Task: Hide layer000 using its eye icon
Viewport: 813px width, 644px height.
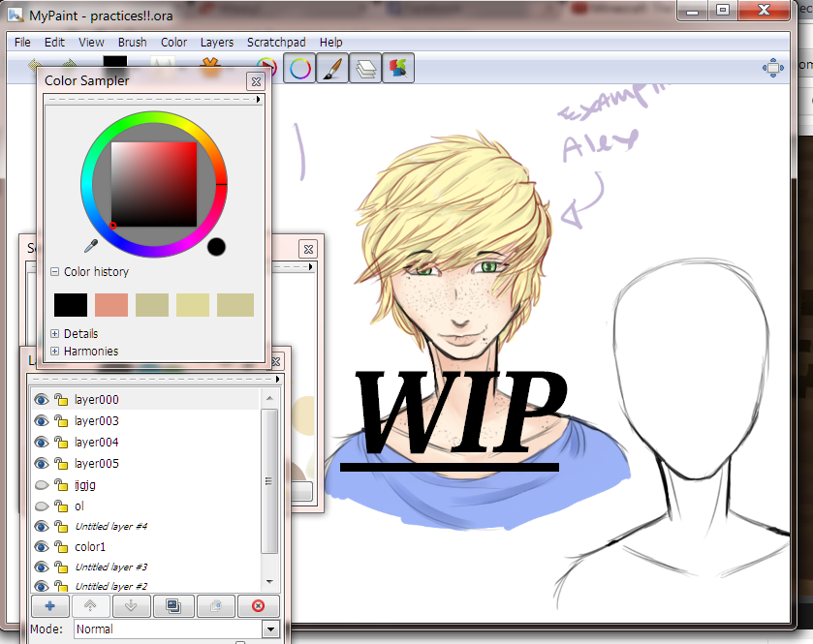Action: tap(42, 399)
